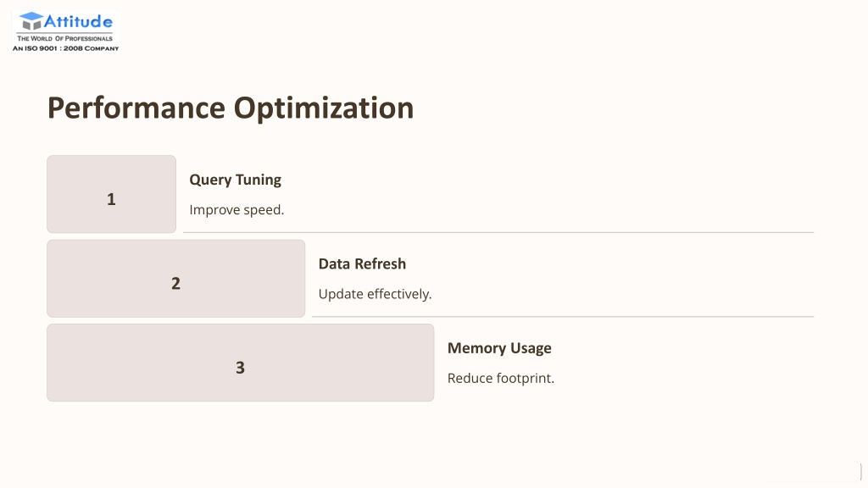
Task: Select the Data Refresh heading
Action: [362, 264]
